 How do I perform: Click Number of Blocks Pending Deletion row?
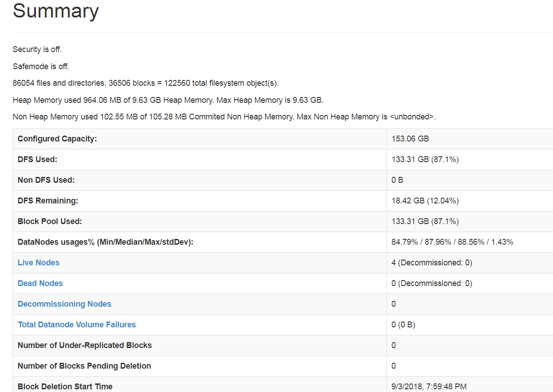pos(83,366)
